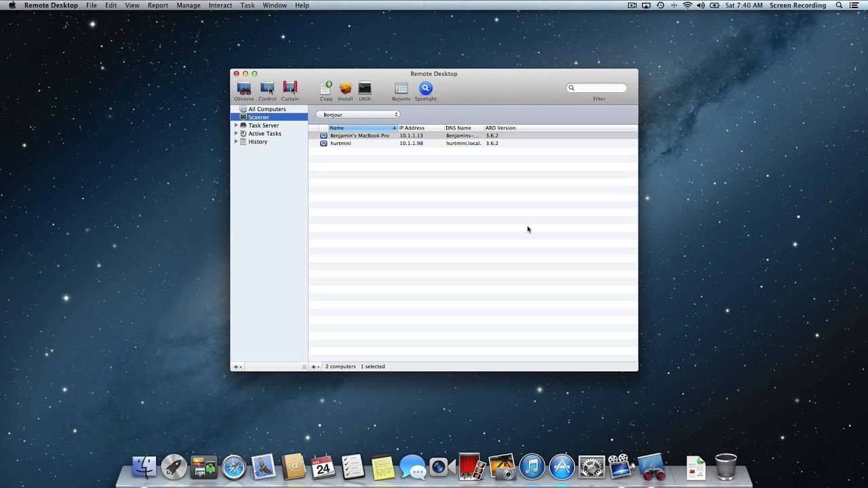This screenshot has width=868, height=488.
Task: Select All Computers in the sidebar
Action: (x=269, y=109)
